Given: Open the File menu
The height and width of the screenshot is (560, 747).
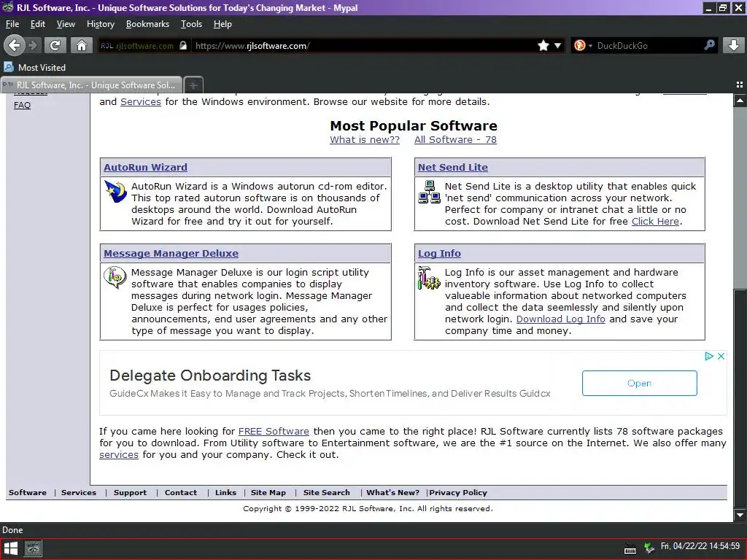Looking at the screenshot, I should pos(12,24).
